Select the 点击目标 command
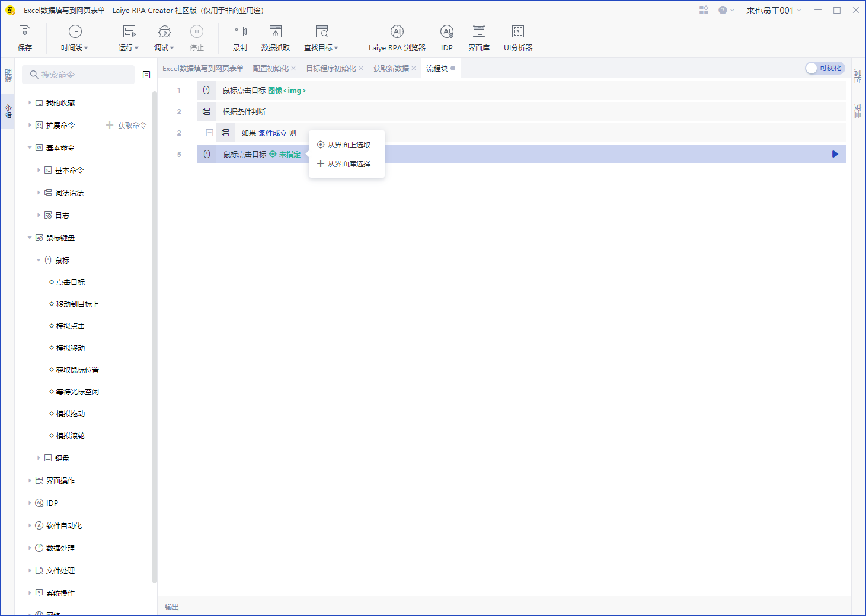 click(71, 282)
